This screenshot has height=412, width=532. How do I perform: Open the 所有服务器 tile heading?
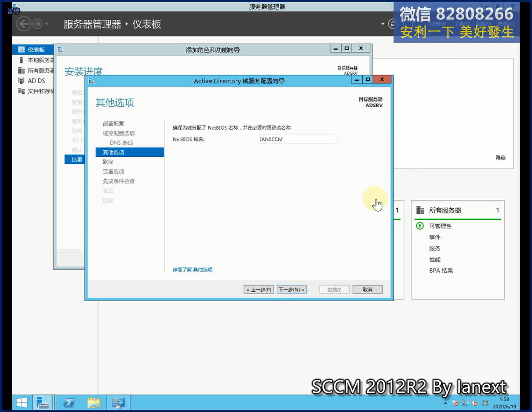(445, 210)
